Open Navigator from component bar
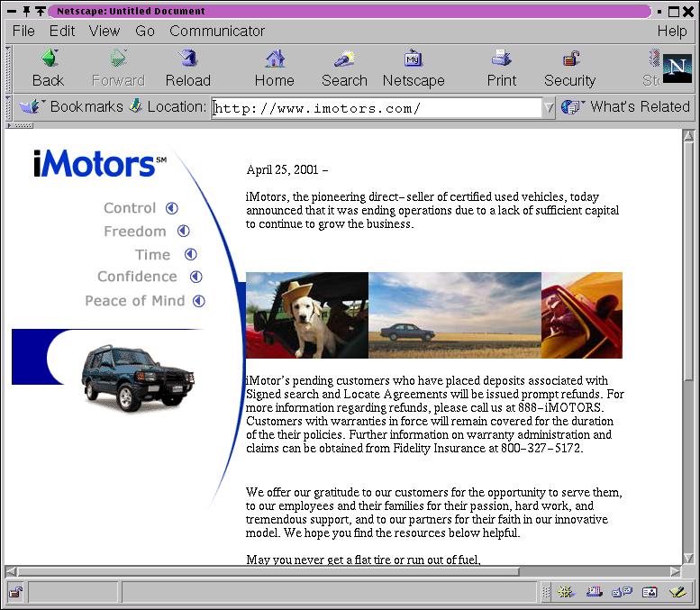The width and height of the screenshot is (700, 610). (x=566, y=592)
